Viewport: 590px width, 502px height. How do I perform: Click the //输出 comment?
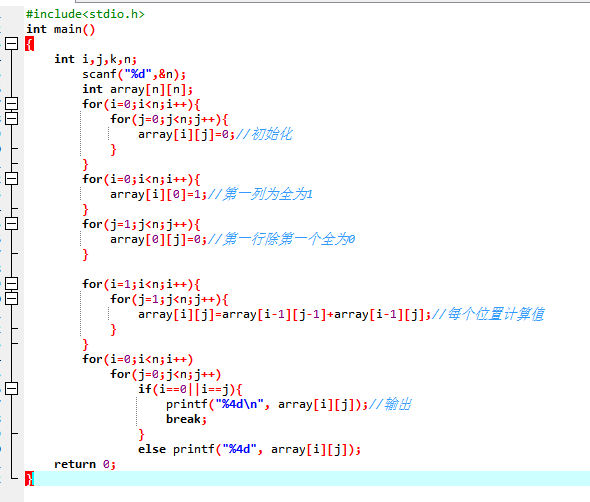click(x=390, y=404)
